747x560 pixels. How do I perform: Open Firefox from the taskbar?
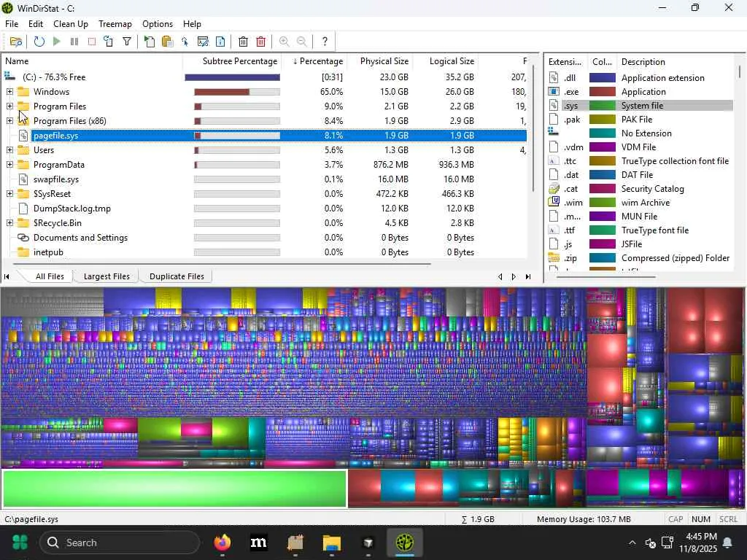(222, 542)
